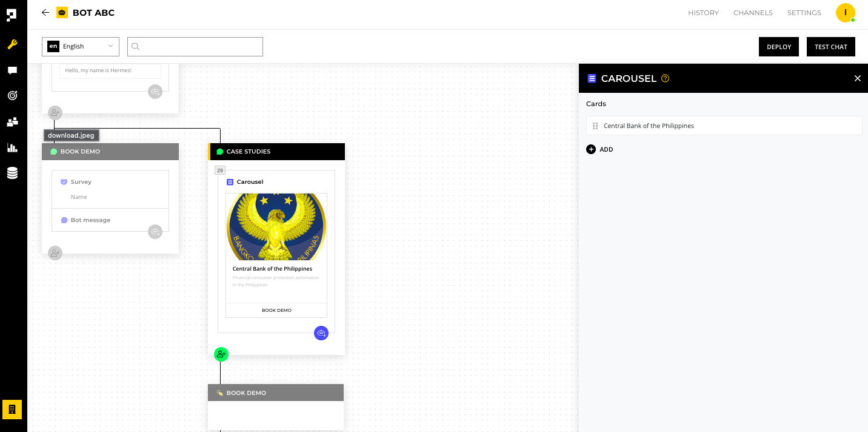Select the CASE STUDIES block header
868x432 pixels.
click(276, 152)
